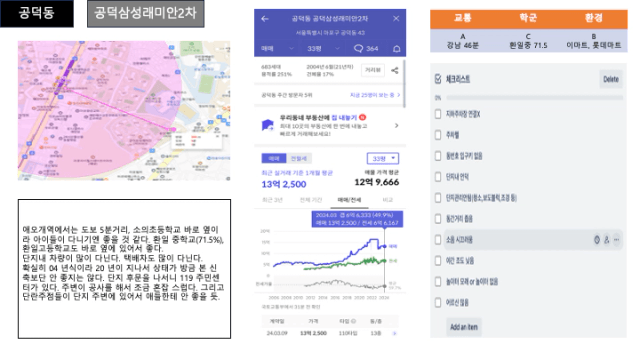This screenshot has width=640, height=360.
Task: Click the Delete button on checklist
Action: (611, 79)
